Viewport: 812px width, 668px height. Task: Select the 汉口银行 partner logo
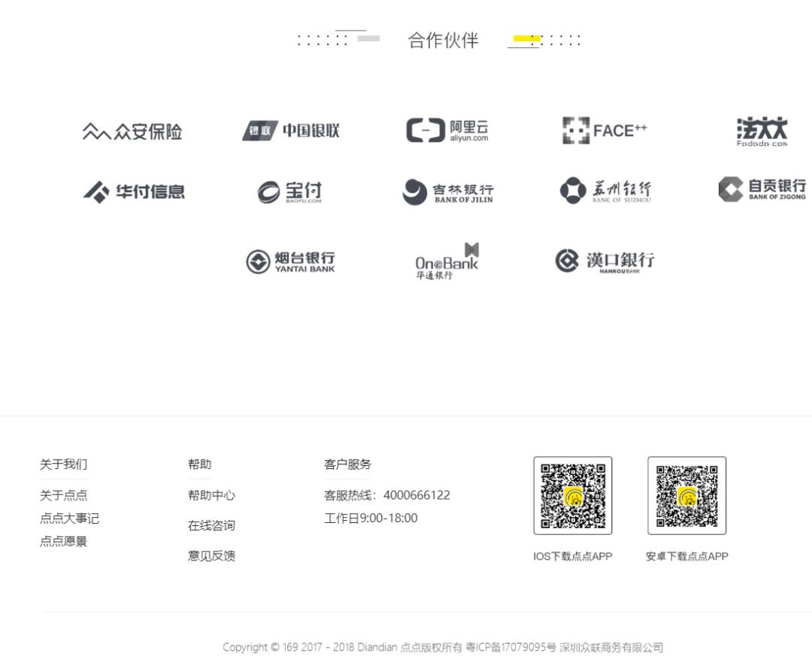pos(605,261)
